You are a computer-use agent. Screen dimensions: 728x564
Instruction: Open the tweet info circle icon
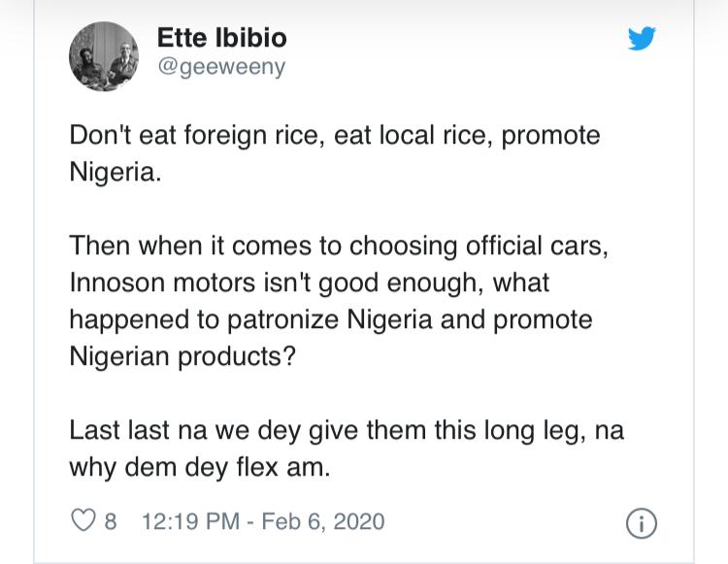tap(641, 522)
